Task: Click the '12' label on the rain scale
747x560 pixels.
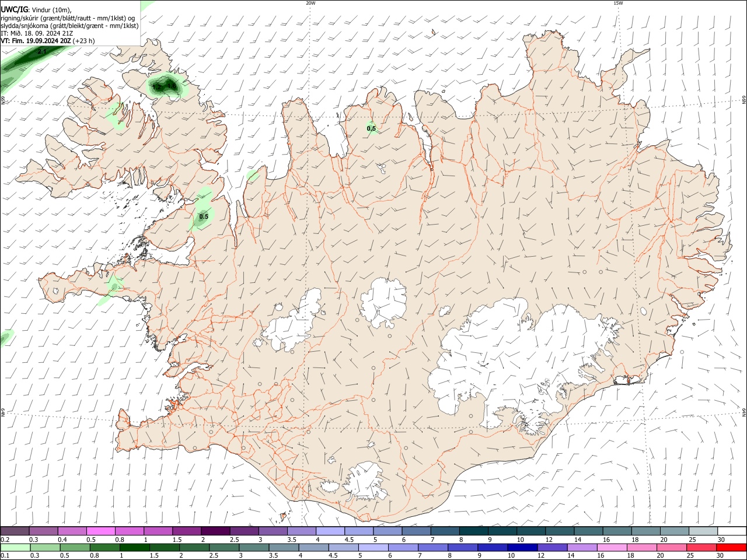Action: tap(541, 555)
